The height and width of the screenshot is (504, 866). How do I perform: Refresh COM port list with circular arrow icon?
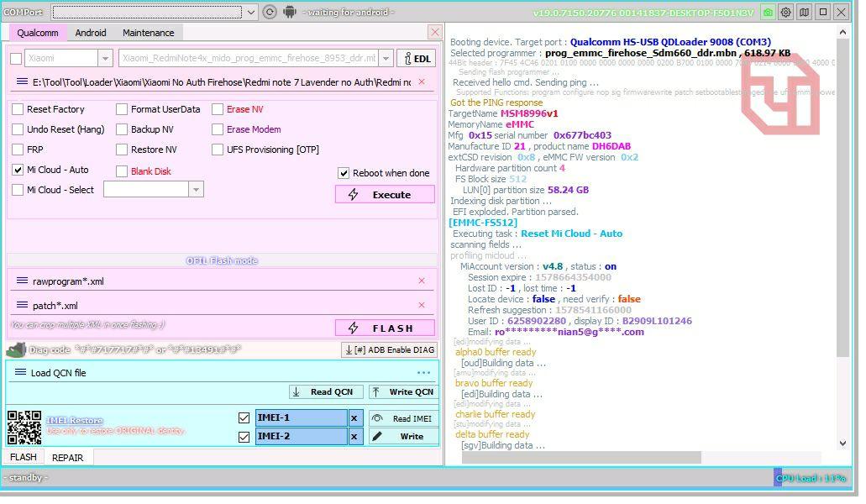[x=269, y=12]
